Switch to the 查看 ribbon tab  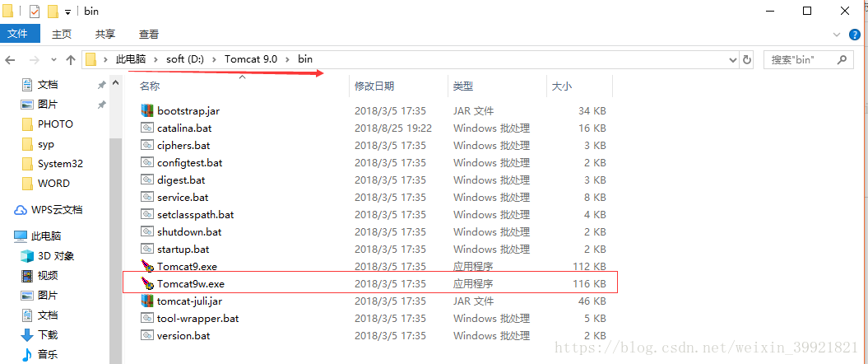tap(149, 35)
